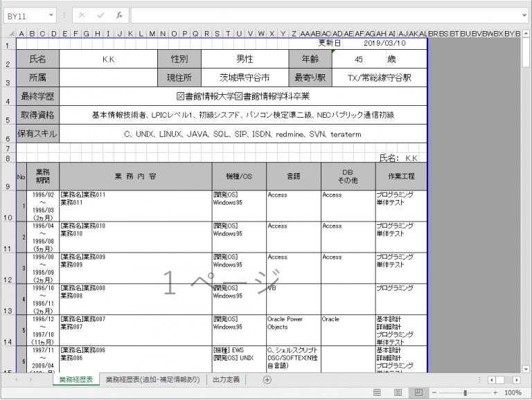The image size is (532, 400).
Task: Click the Insert Function fx icon
Action: pyautogui.click(x=118, y=15)
